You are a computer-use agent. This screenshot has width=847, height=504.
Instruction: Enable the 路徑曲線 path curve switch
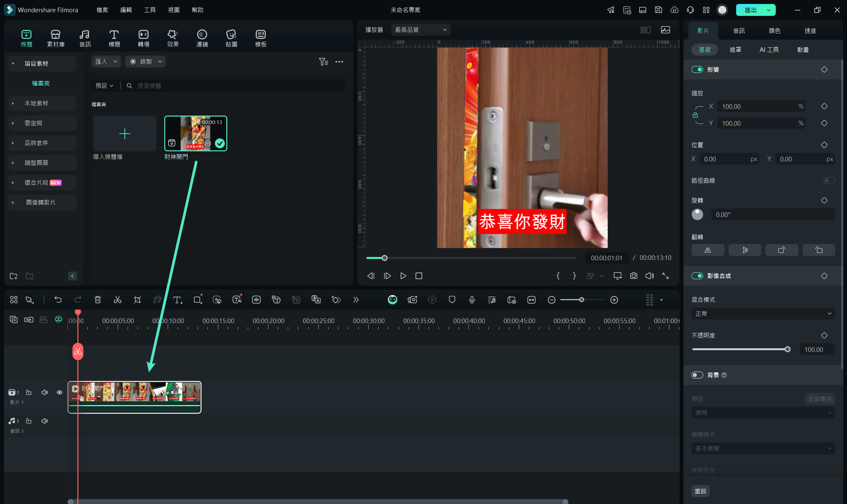[829, 180]
